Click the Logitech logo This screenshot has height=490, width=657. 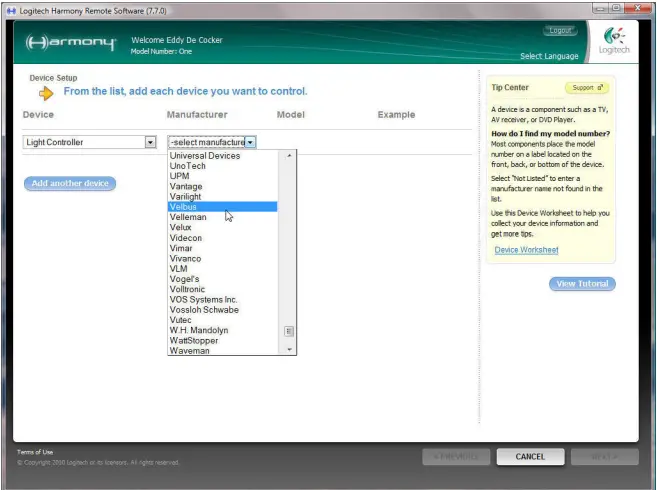614,41
